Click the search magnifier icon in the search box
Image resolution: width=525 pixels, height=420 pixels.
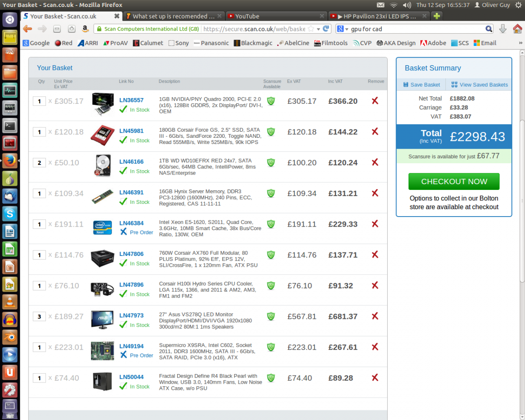tap(489, 29)
